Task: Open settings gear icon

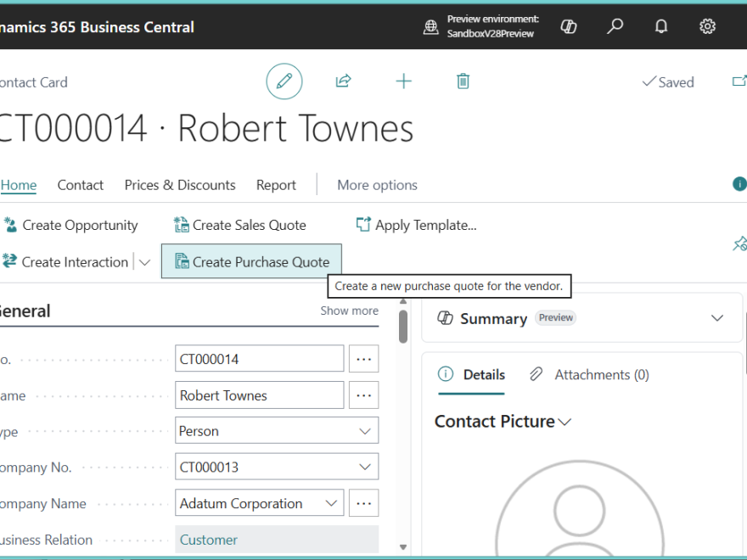Action: click(x=707, y=26)
